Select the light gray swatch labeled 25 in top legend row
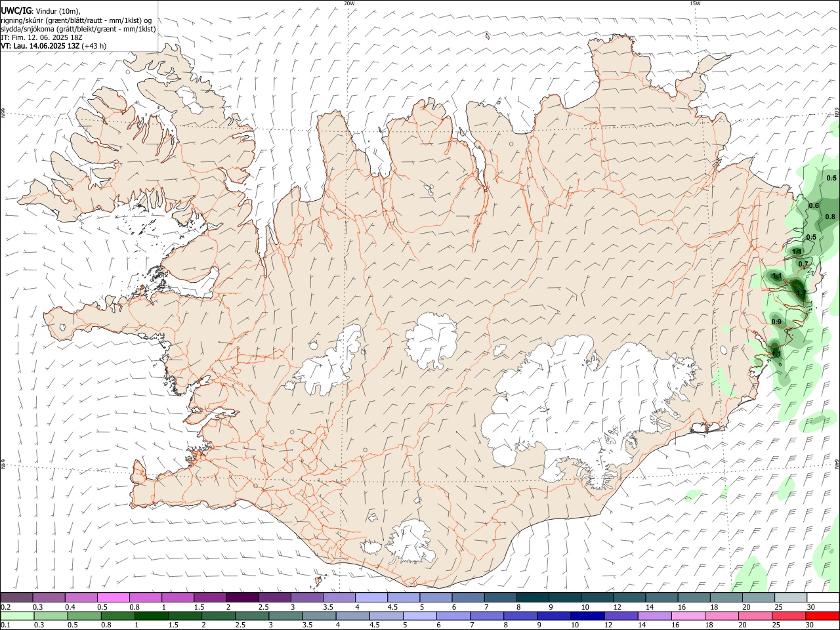Viewport: 840px width, 630px height. [791, 598]
